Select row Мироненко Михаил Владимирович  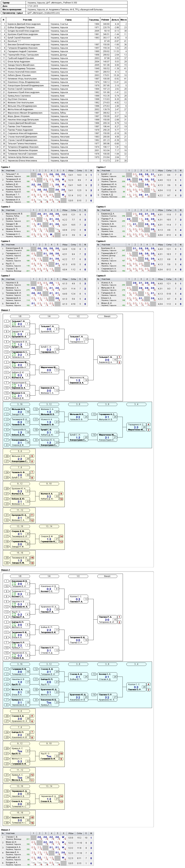(64, 113)
